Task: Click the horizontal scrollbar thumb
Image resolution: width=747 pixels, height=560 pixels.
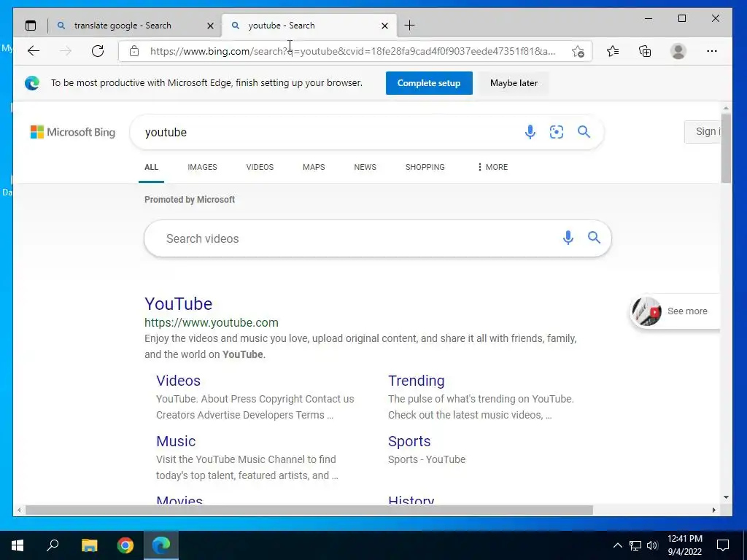Action: click(309, 510)
